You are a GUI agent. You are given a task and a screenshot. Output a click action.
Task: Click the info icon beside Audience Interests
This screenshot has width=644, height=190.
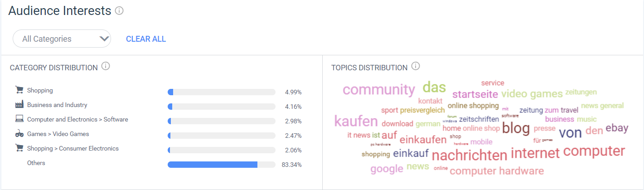119,10
